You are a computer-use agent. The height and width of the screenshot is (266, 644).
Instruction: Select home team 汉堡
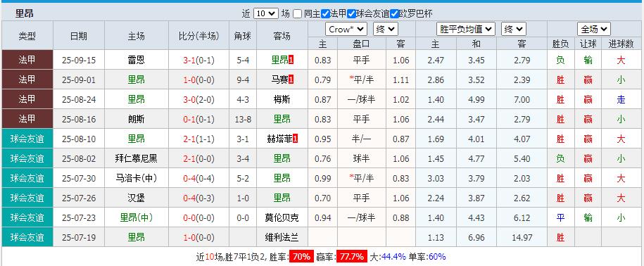pyautogui.click(x=136, y=198)
